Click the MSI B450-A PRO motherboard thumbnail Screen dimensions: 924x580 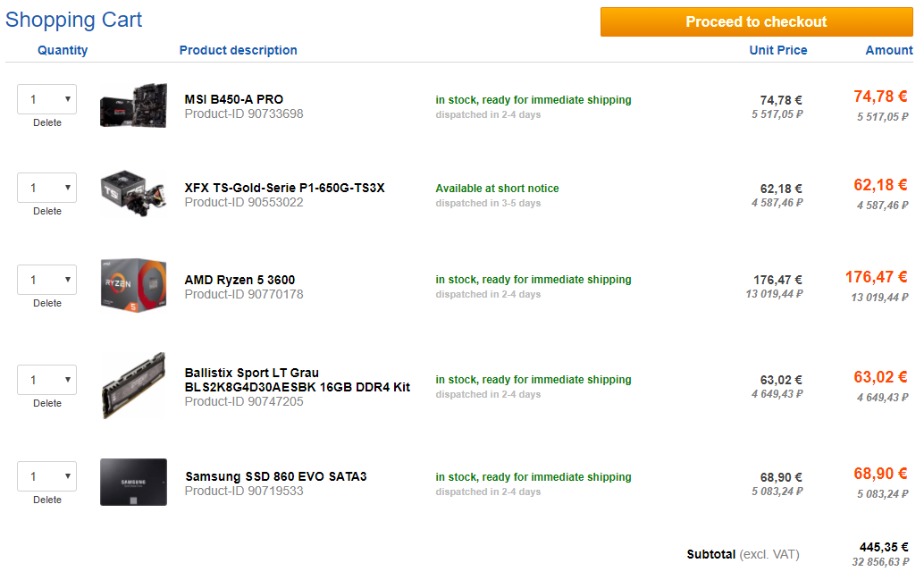point(133,106)
